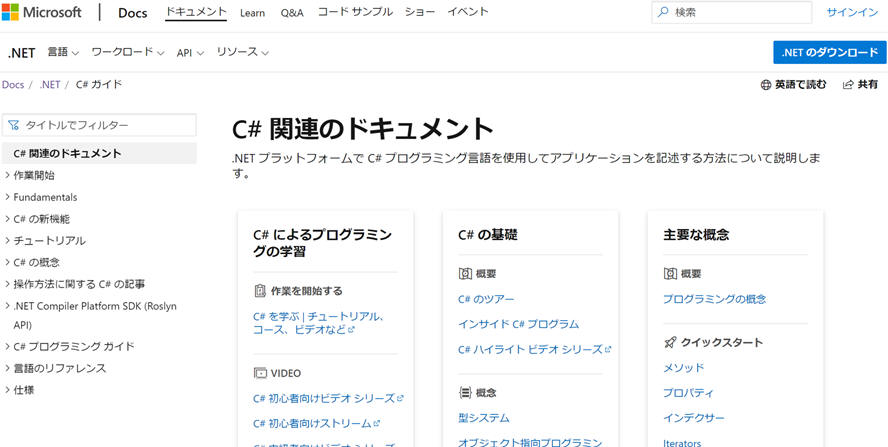
Task: Open the インデクサー link
Action: point(694,418)
